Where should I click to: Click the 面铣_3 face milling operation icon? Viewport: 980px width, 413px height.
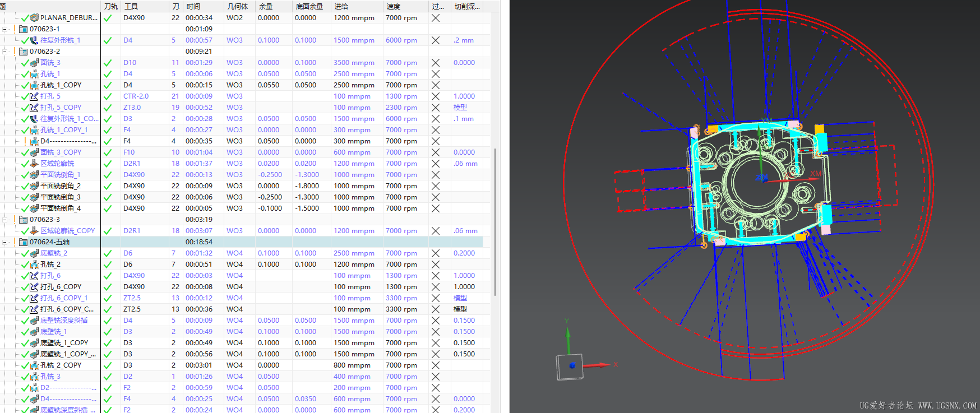pos(34,63)
